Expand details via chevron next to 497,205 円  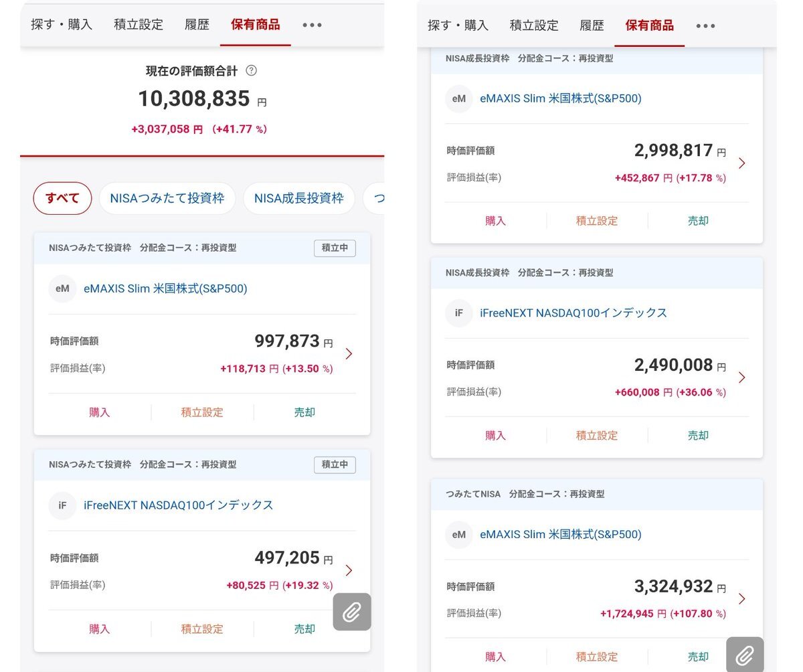[348, 570]
